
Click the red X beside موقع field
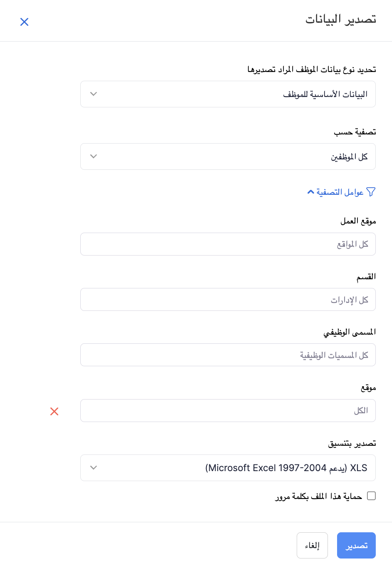point(54,411)
